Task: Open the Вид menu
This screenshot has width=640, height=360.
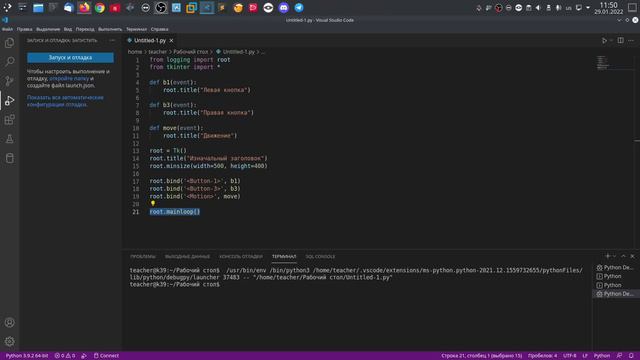Action: tap(68, 29)
